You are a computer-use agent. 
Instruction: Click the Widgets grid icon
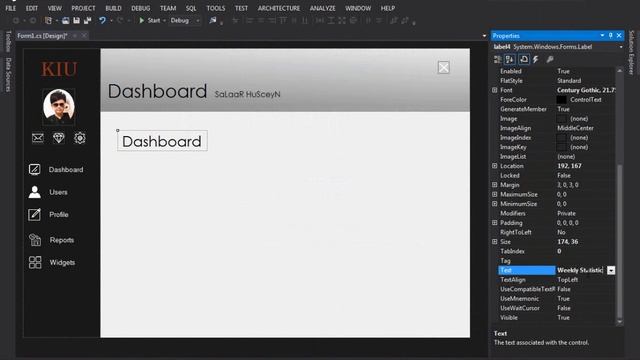pyautogui.click(x=35, y=262)
